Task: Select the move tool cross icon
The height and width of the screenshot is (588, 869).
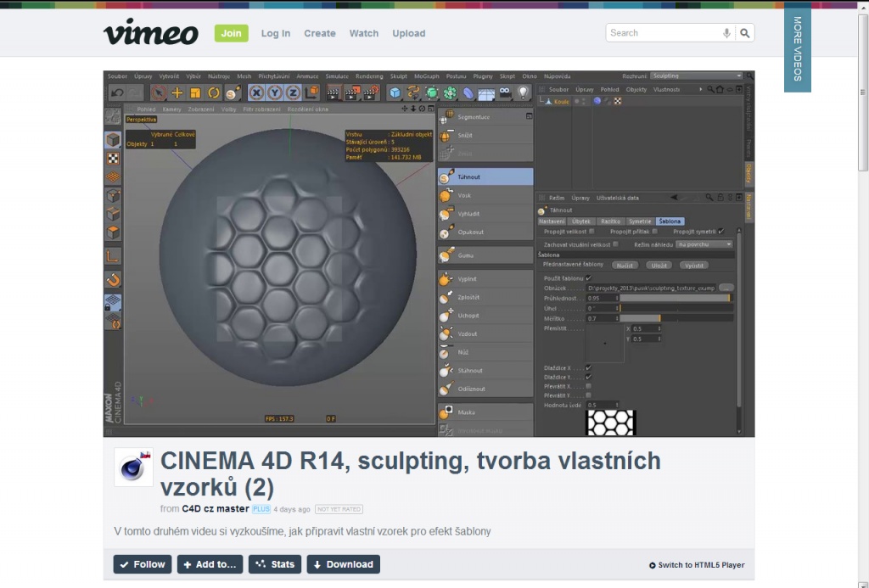Action: pyautogui.click(x=177, y=92)
